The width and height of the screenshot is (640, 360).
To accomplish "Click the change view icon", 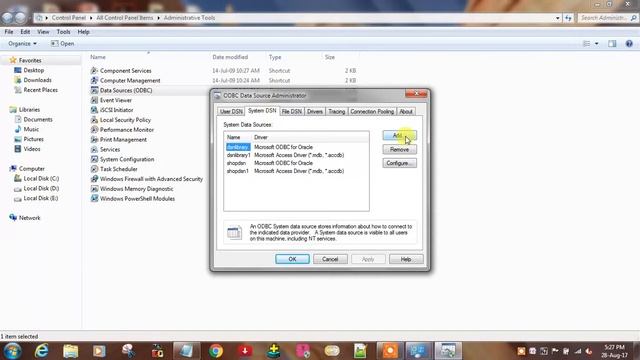I will [587, 43].
